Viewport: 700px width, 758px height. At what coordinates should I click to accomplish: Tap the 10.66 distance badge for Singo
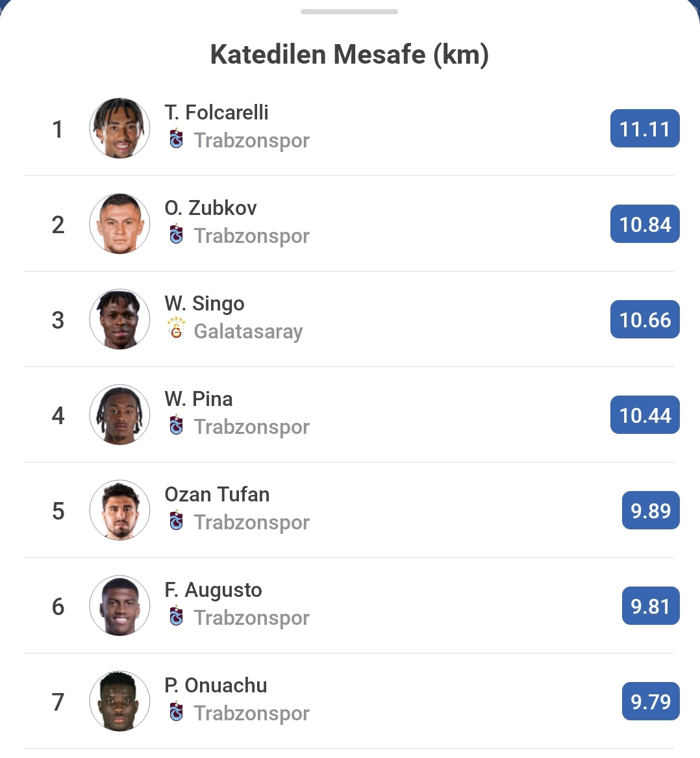[x=645, y=320]
